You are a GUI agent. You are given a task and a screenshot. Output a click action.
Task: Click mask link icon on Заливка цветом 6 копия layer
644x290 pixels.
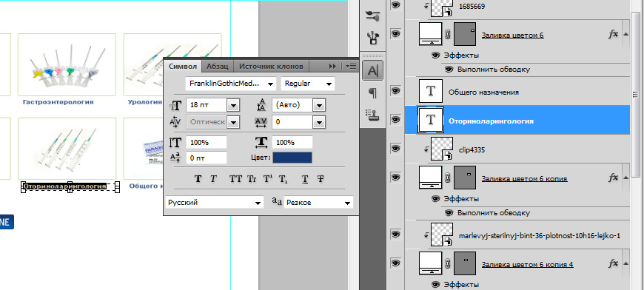[448, 178]
